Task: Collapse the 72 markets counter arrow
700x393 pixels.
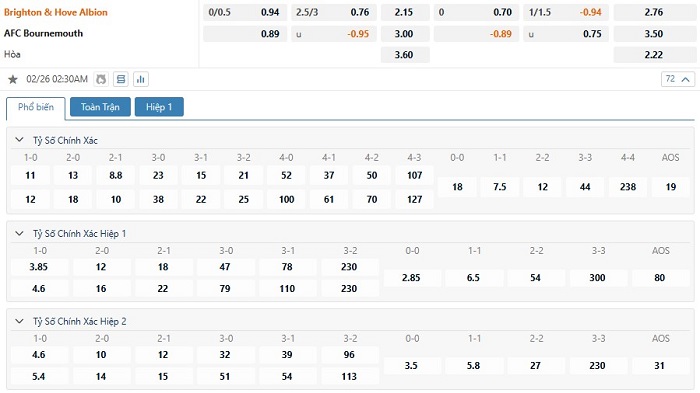Action: coord(686,79)
